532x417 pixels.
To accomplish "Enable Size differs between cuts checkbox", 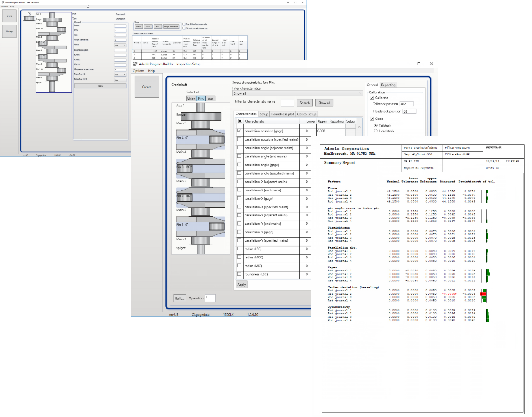I will coord(184,24).
